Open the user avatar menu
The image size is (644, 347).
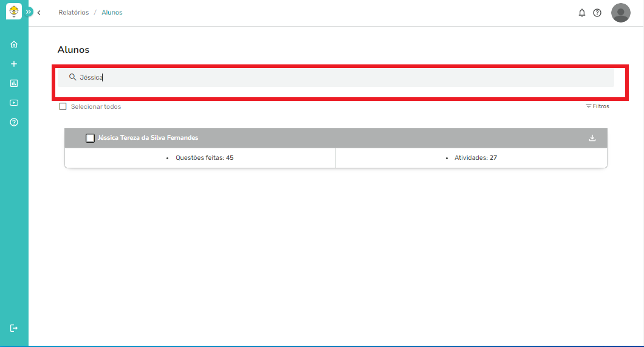point(620,13)
